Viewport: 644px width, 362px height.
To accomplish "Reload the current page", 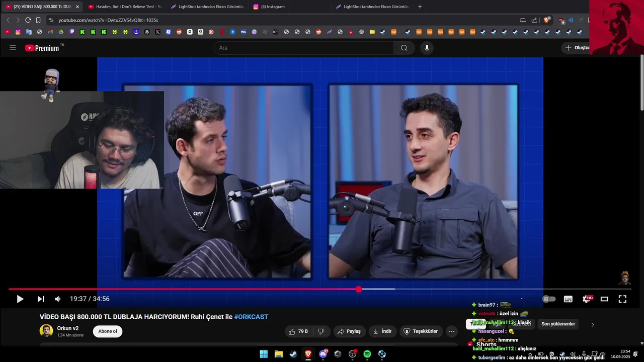I will 28,20.
